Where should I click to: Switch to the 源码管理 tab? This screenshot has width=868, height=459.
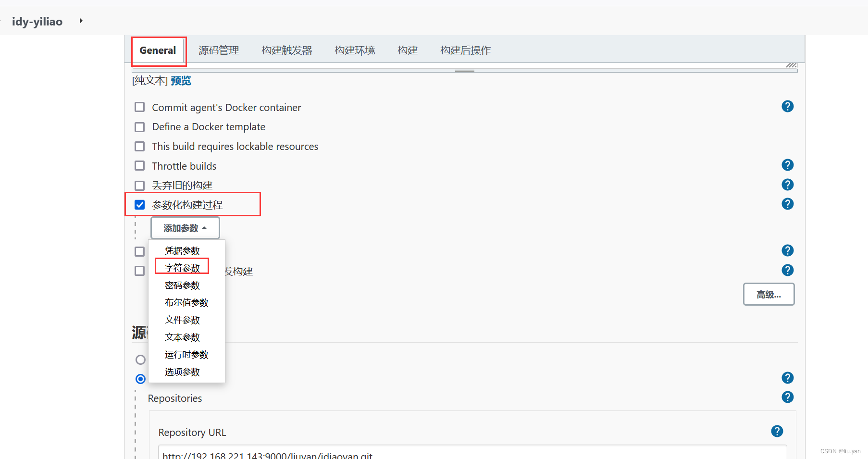pyautogui.click(x=219, y=50)
